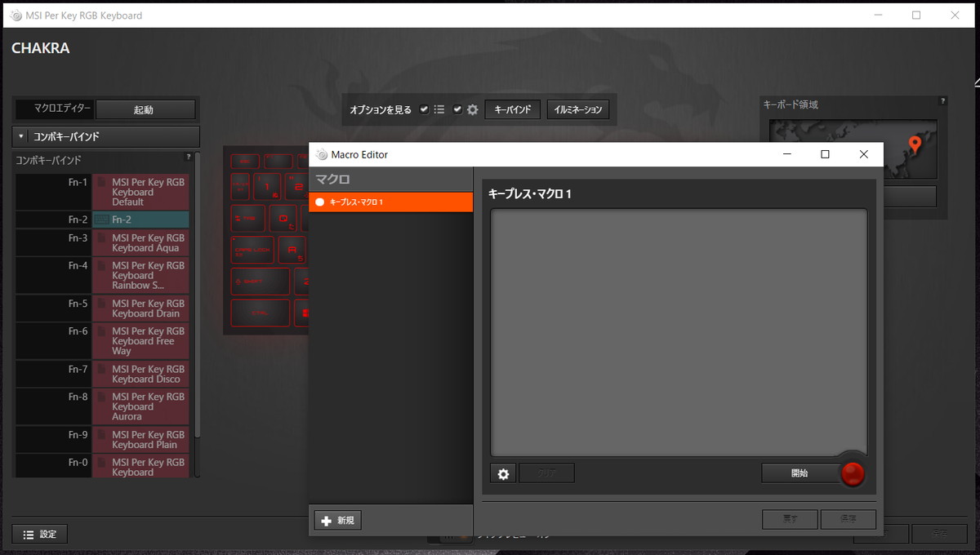Click the greyed クリア button in Macro Editor
The width and height of the screenshot is (980, 555).
tap(546, 473)
